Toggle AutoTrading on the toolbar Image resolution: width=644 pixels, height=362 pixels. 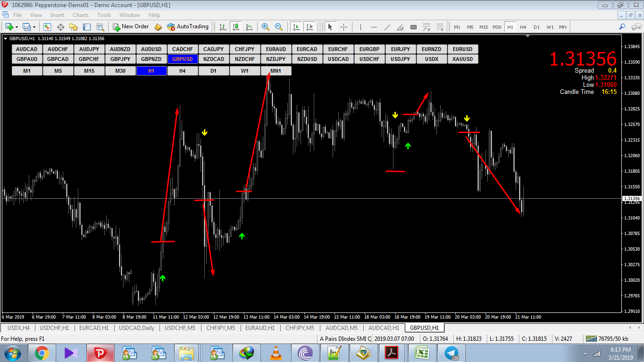(x=187, y=27)
